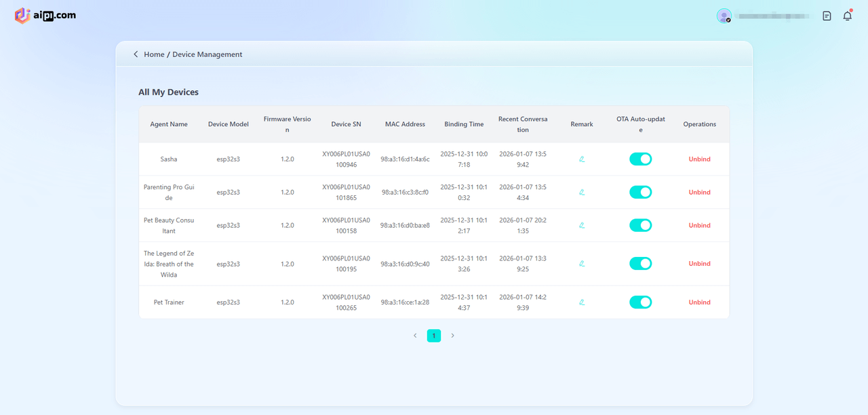Edit remark for Sasha device
868x415 pixels.
pyautogui.click(x=582, y=159)
